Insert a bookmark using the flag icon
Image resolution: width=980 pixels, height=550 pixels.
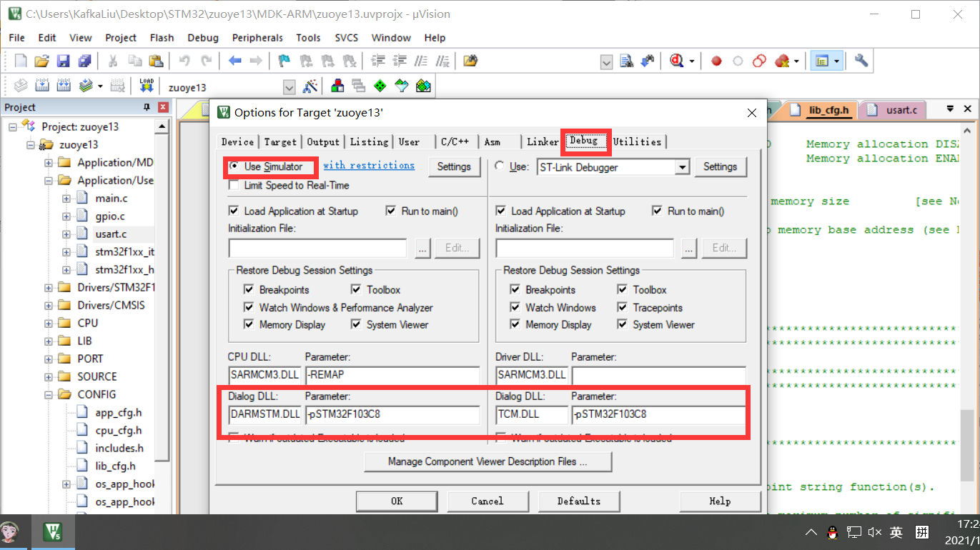[x=284, y=61]
